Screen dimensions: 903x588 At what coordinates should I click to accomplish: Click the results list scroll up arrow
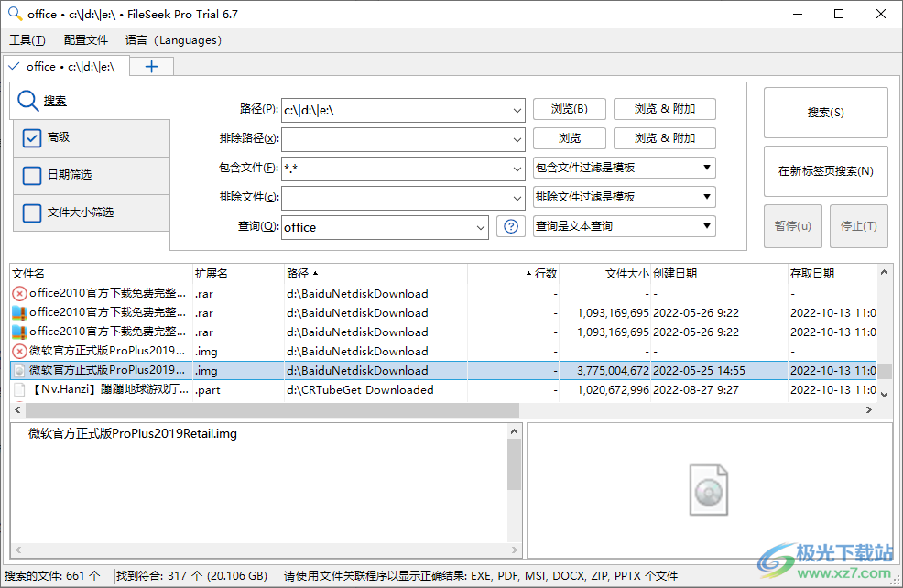click(x=885, y=272)
